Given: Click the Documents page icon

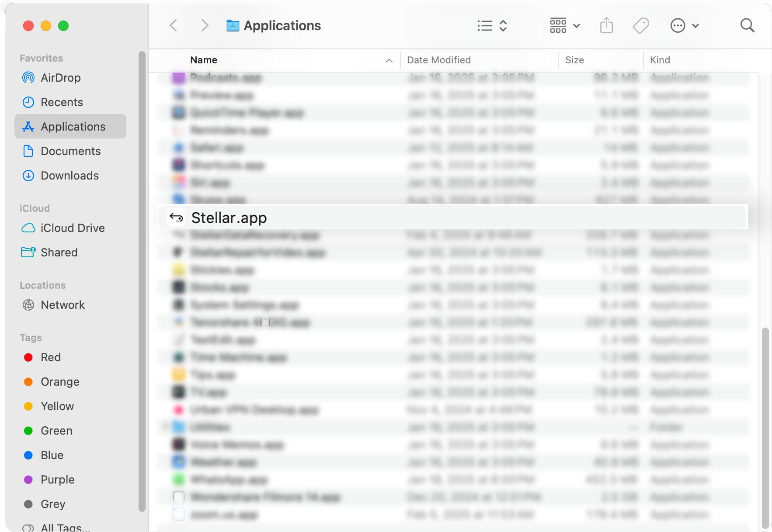Looking at the screenshot, I should pos(28,151).
